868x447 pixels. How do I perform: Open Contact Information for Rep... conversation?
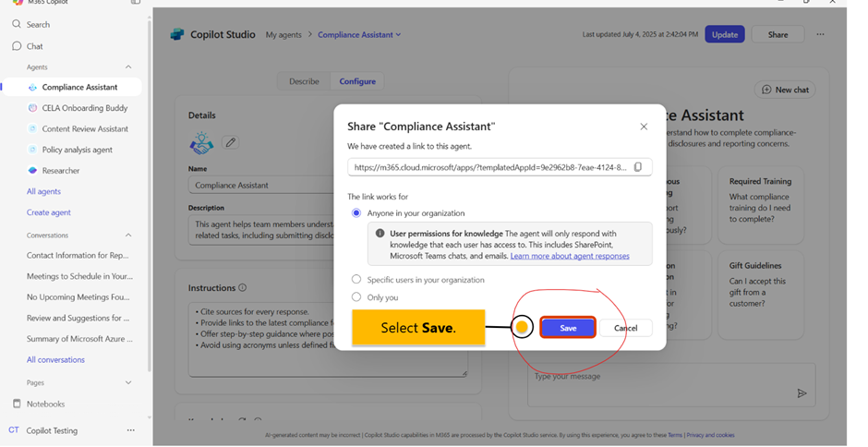pyautogui.click(x=78, y=255)
